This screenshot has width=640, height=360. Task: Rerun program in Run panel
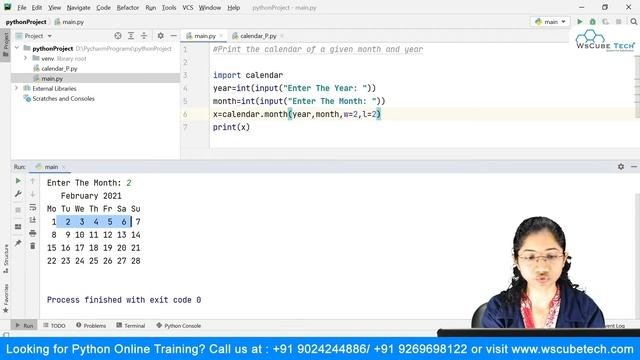coord(18,181)
